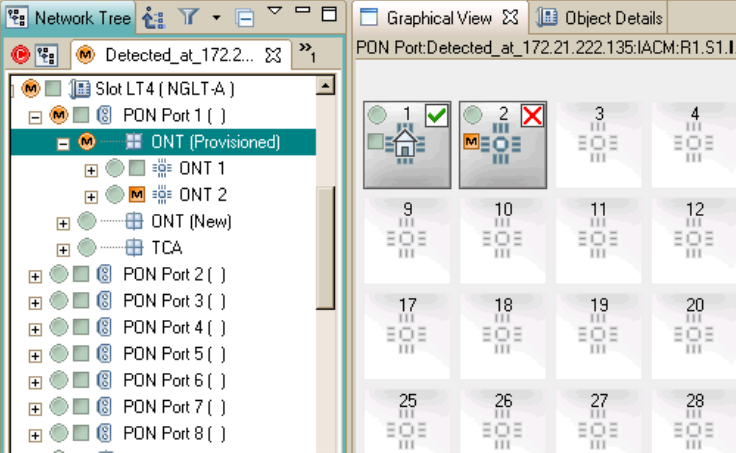736x453 pixels.
Task: Toggle the green checkmark box on ONT 1 tile
Action: [437, 115]
